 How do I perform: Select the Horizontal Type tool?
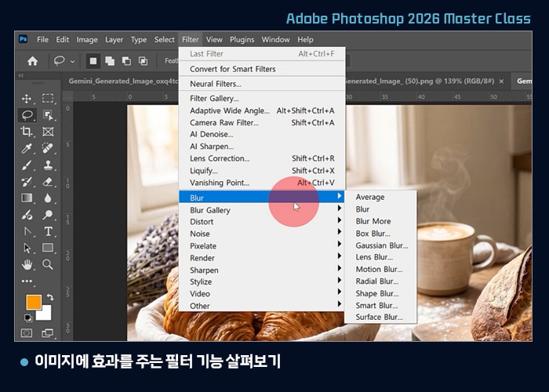click(48, 231)
